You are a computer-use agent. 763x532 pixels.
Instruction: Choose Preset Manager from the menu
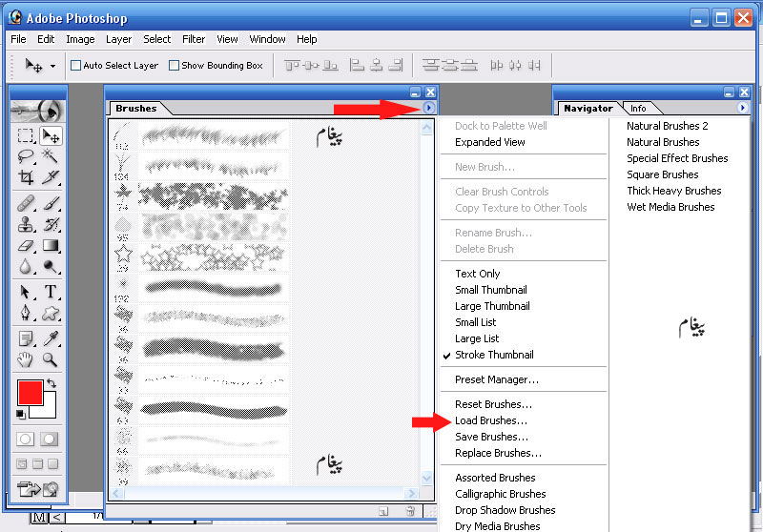497,379
